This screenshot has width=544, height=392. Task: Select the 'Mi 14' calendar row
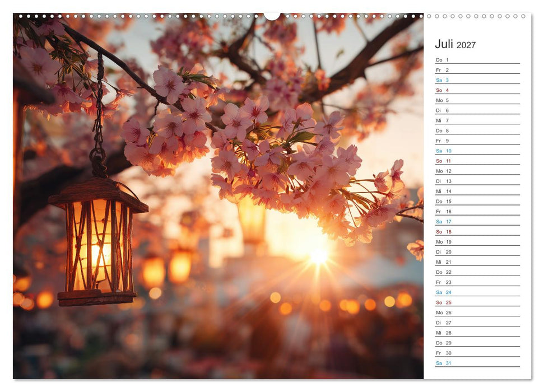tap(477, 191)
